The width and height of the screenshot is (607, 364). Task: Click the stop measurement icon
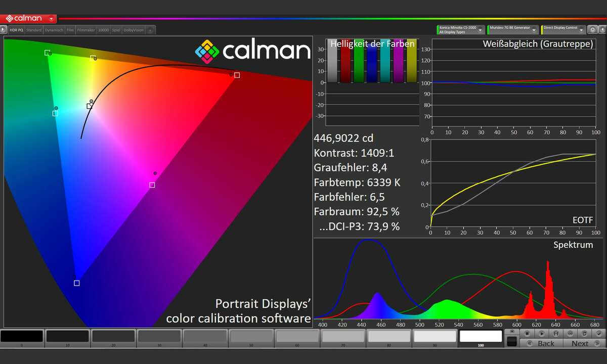pos(527,334)
